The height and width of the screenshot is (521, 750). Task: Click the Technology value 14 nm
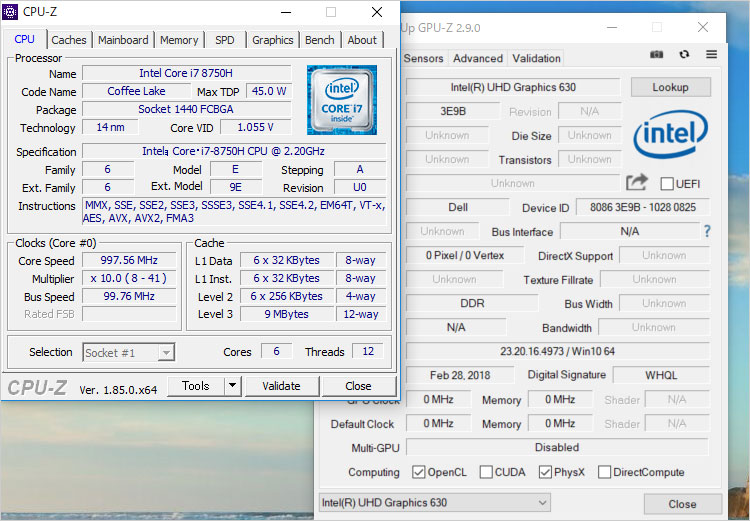pyautogui.click(x=110, y=127)
